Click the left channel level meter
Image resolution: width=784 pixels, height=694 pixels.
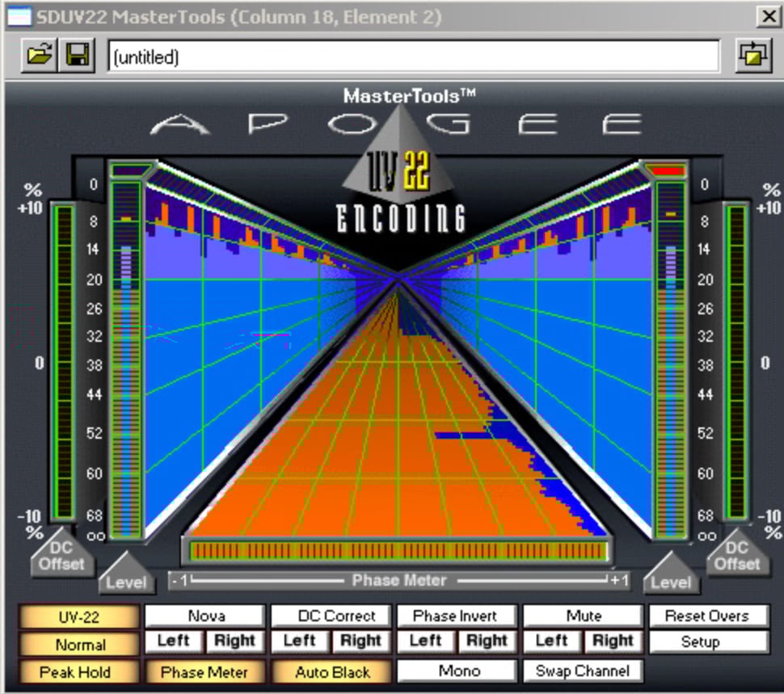point(126,359)
